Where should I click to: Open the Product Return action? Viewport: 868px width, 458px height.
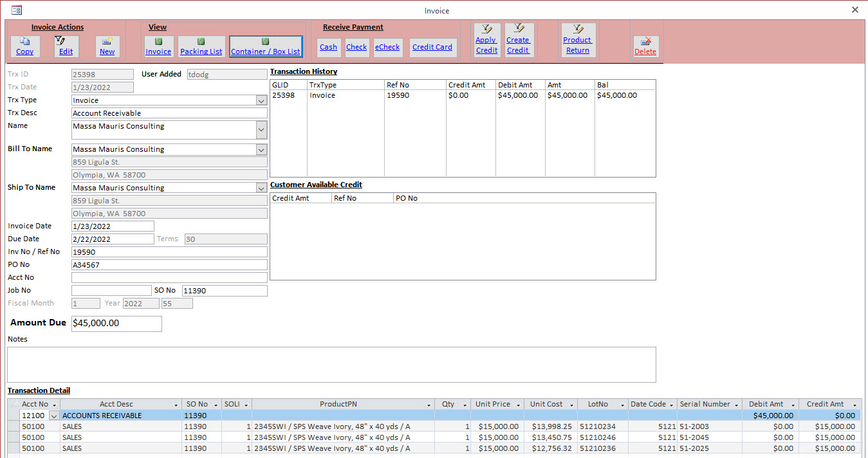[x=578, y=40]
